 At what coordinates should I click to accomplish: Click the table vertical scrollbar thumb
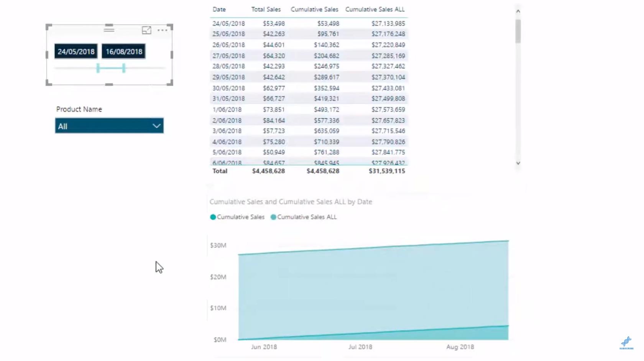click(518, 31)
